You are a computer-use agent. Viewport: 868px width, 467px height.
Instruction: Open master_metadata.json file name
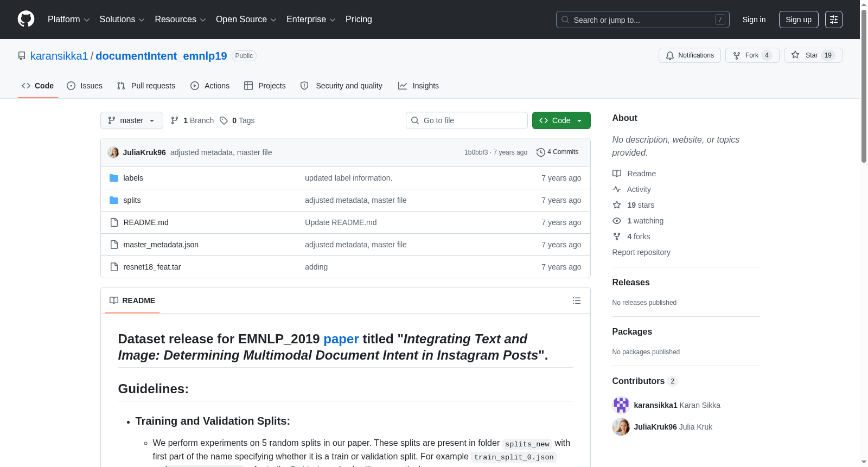(161, 245)
